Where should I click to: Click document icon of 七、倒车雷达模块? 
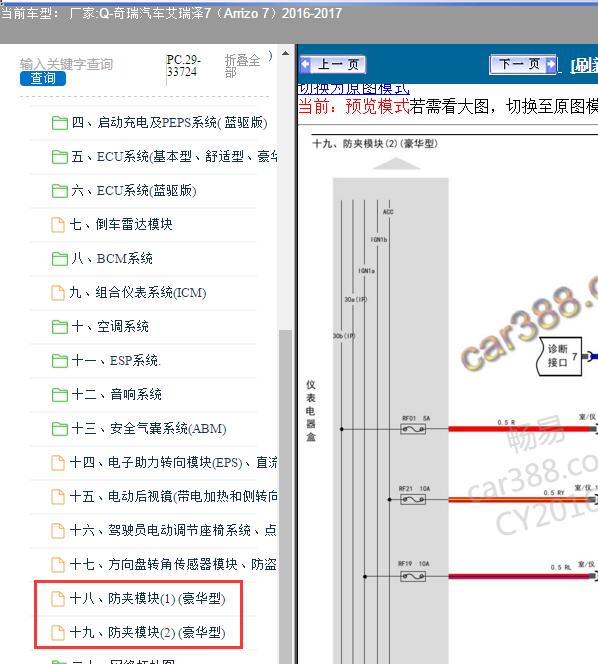tap(58, 225)
